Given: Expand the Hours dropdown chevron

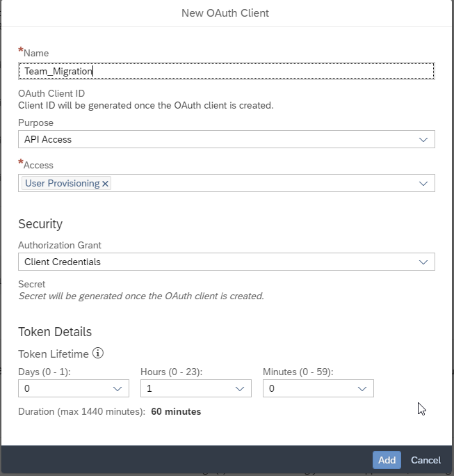Looking at the screenshot, I should point(240,388).
